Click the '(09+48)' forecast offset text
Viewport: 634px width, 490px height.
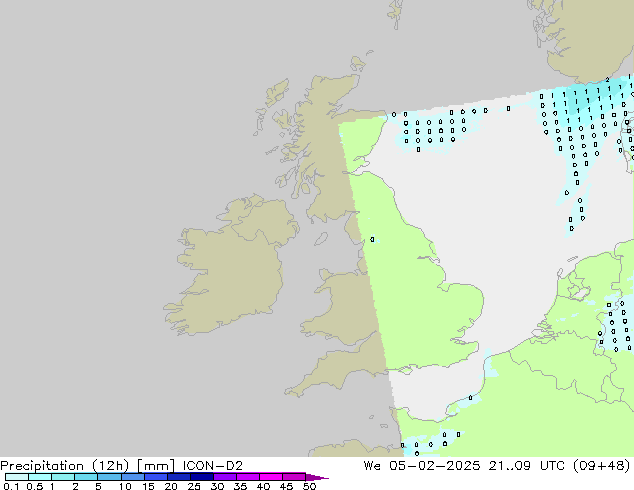coord(602,466)
